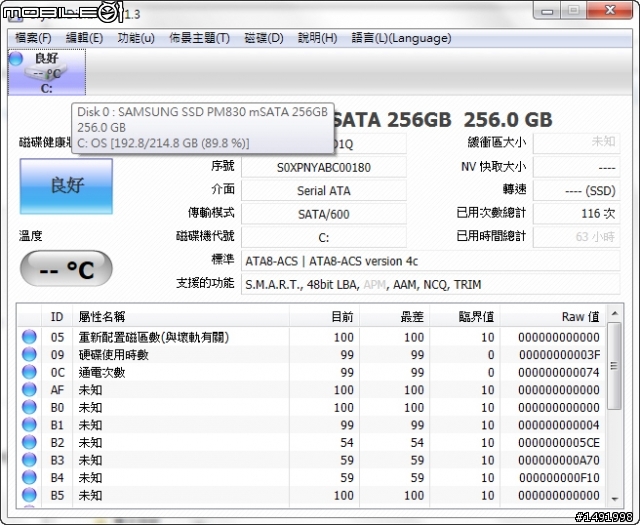
Task: Open the 磁碟(D) menu
Action: click(x=264, y=38)
